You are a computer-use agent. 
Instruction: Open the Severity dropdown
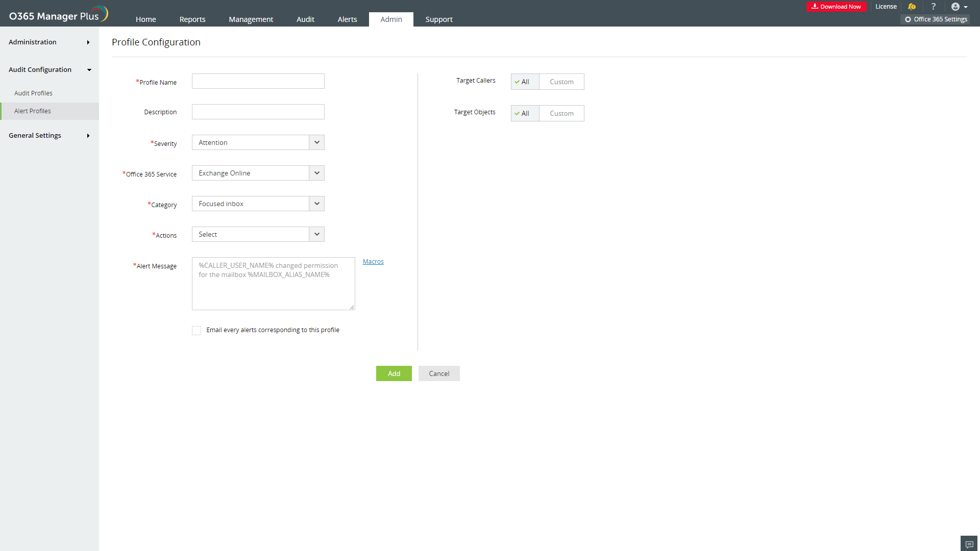coord(258,142)
